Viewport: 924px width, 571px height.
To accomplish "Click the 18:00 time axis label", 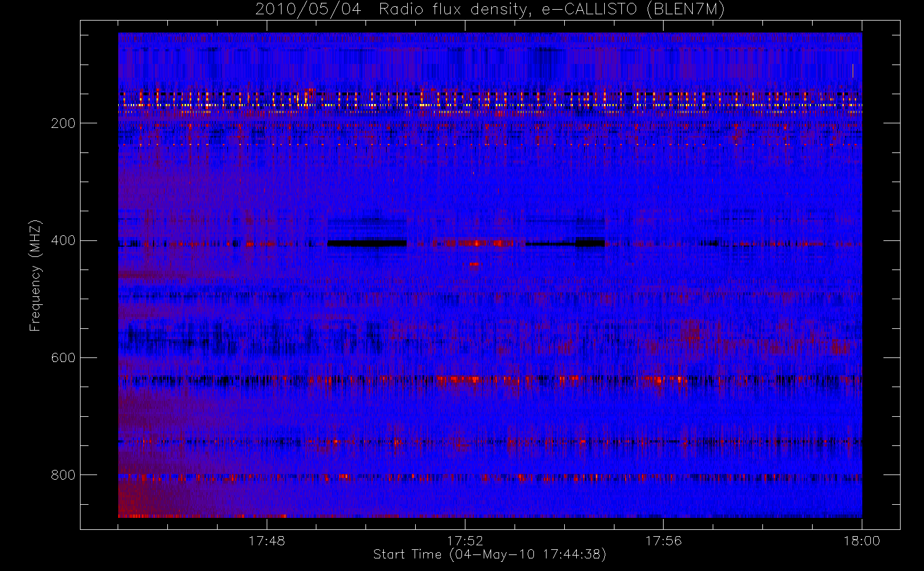I will (x=862, y=541).
